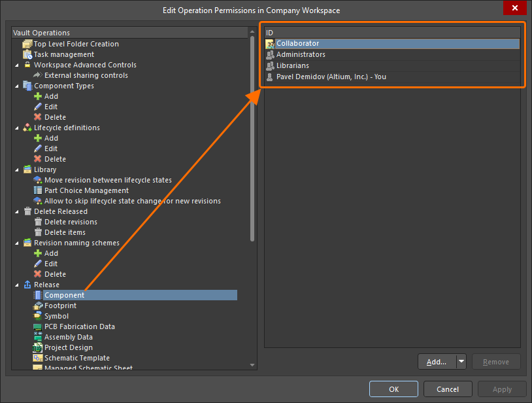
Task: Open the Add button dropdown arrow
Action: tap(461, 362)
